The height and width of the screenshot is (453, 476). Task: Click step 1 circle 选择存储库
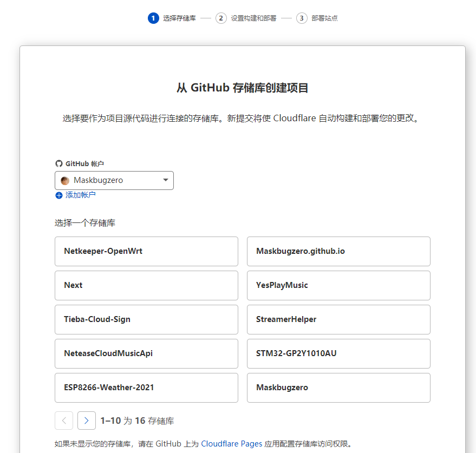tap(154, 18)
